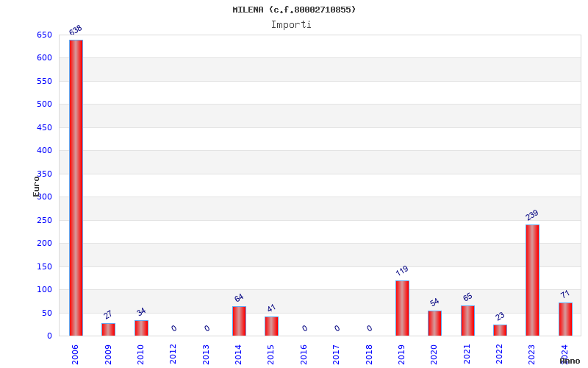588x368 pixels.
Task: Click the data label 41
Action: [x=271, y=308]
